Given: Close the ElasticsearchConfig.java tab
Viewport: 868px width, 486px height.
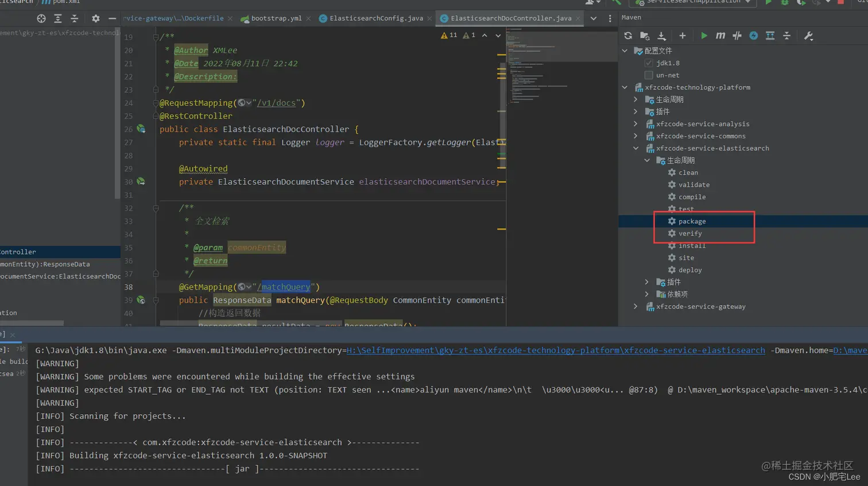Looking at the screenshot, I should coord(429,18).
